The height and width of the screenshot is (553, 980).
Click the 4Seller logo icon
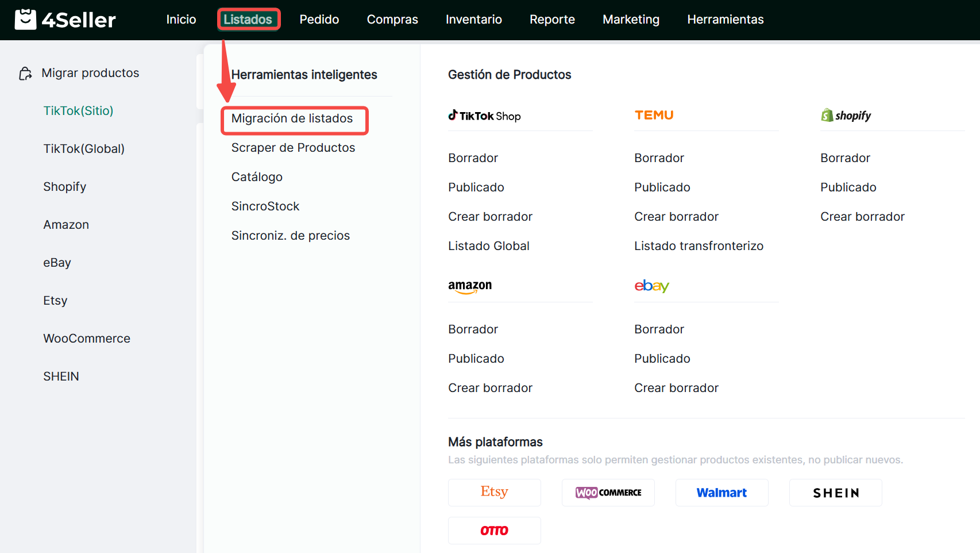pos(25,20)
